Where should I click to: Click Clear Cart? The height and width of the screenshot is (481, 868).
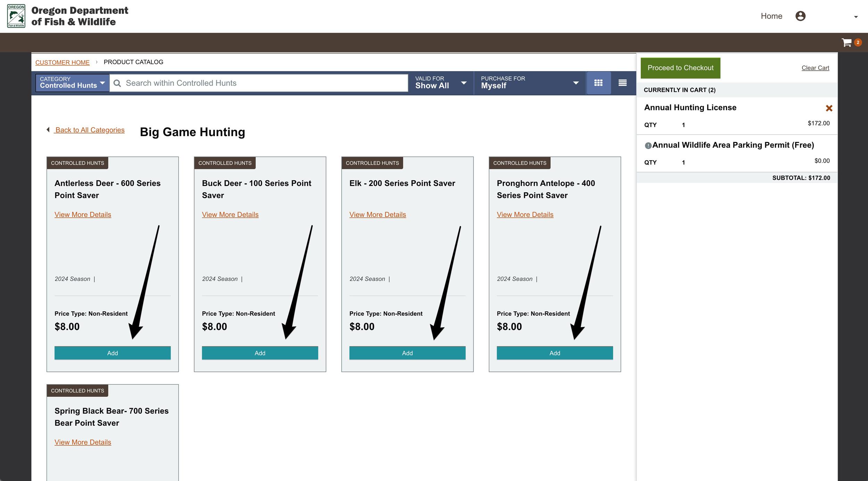815,68
